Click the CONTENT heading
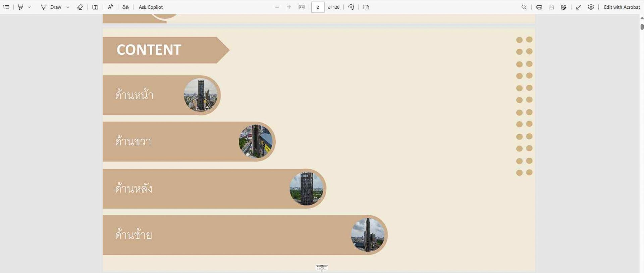 click(149, 50)
